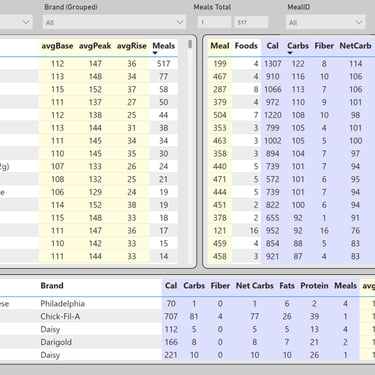Click the 58 value in the left table's Meals column
Image resolution: width=375 pixels, height=375 pixels.
[164, 89]
